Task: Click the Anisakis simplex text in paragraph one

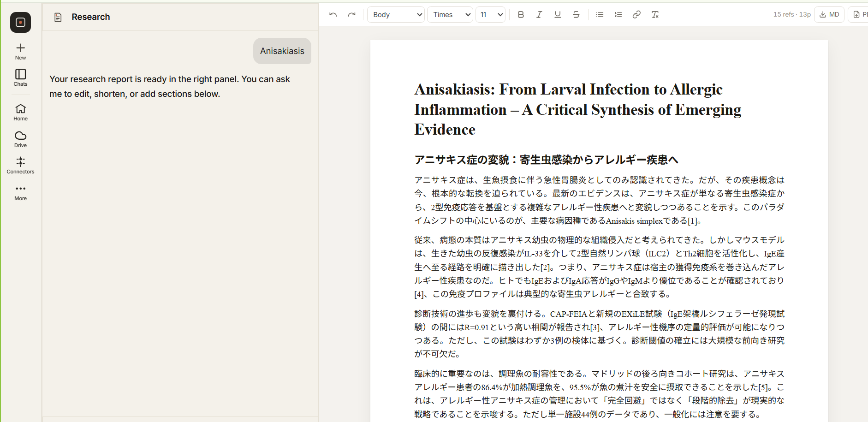Action: click(x=634, y=221)
